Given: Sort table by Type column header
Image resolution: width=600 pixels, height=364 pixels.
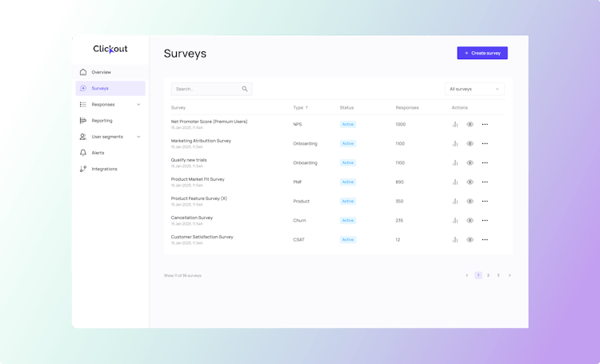Looking at the screenshot, I should [300, 107].
